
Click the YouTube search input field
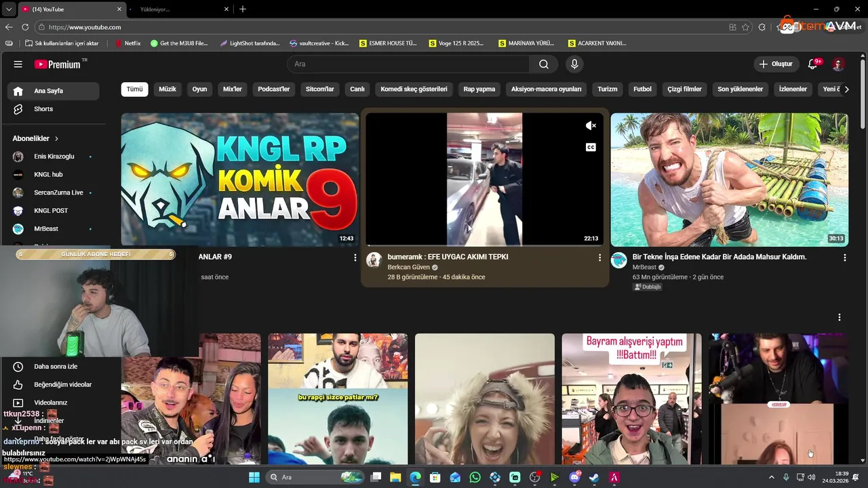[x=408, y=64]
